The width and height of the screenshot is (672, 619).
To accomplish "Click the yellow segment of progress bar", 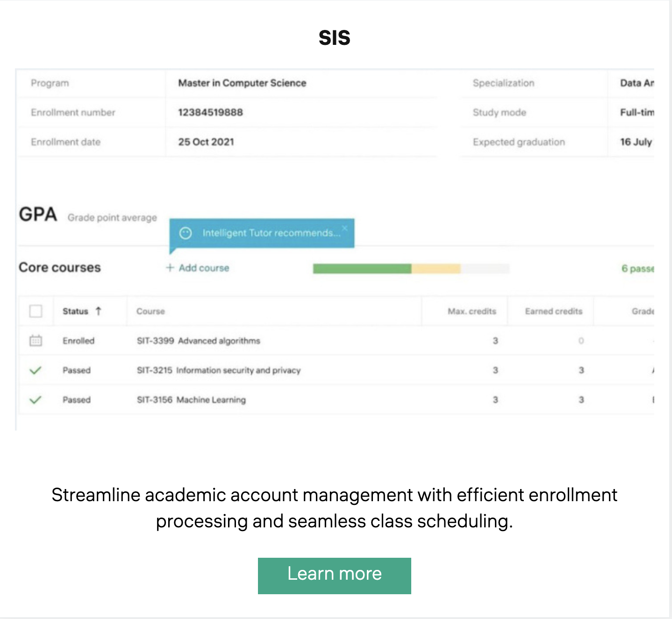I will [x=436, y=268].
